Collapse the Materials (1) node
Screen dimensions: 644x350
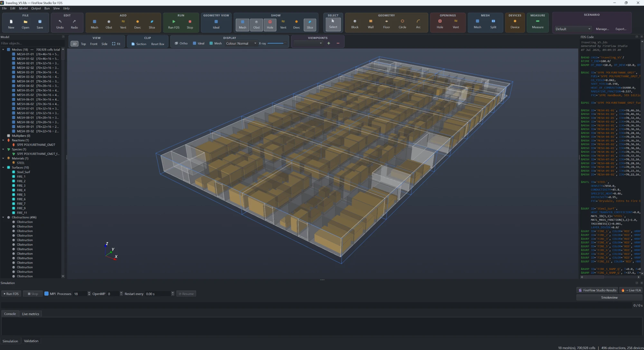[x=3, y=158]
